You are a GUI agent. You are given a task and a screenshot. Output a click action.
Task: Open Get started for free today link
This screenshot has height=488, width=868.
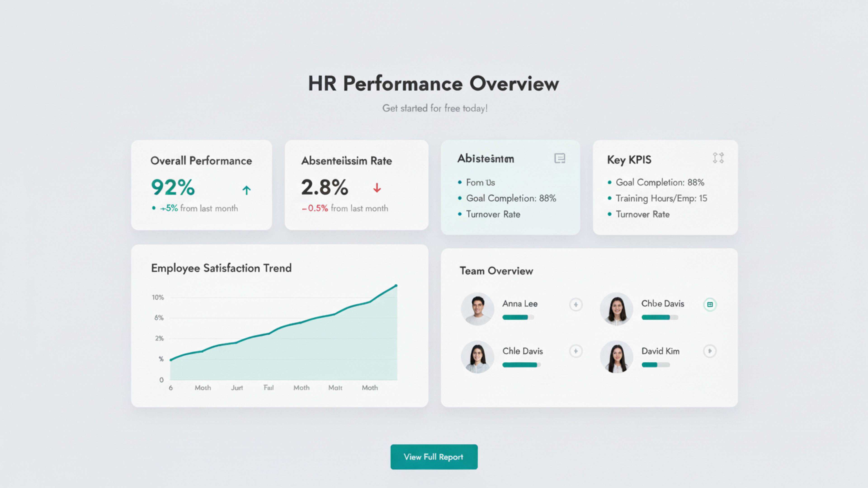[435, 108]
